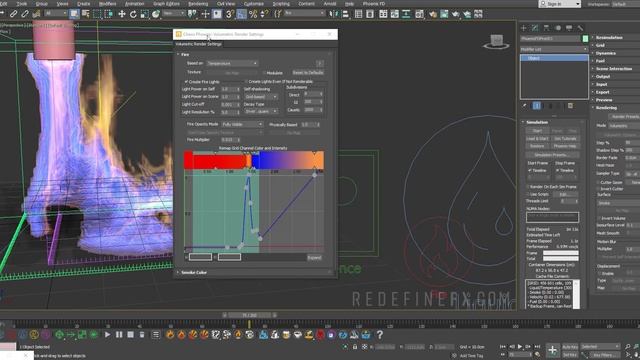The width and height of the screenshot is (640, 360).
Task: Select the Volumetric Render Settings tab
Action: (198, 44)
